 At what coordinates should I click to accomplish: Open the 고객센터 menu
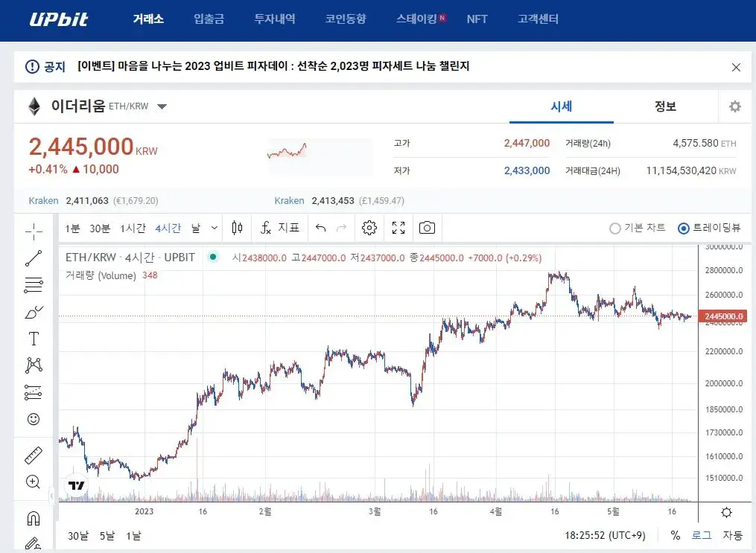click(538, 19)
